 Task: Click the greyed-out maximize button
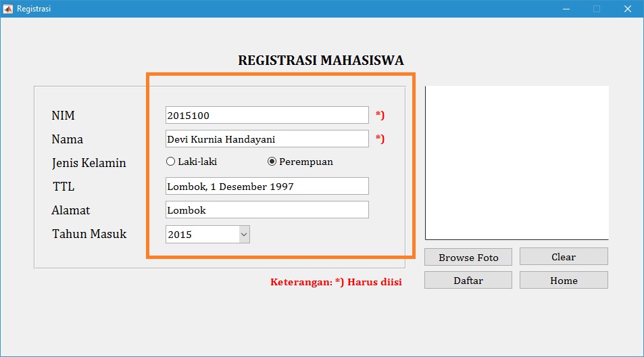(597, 9)
